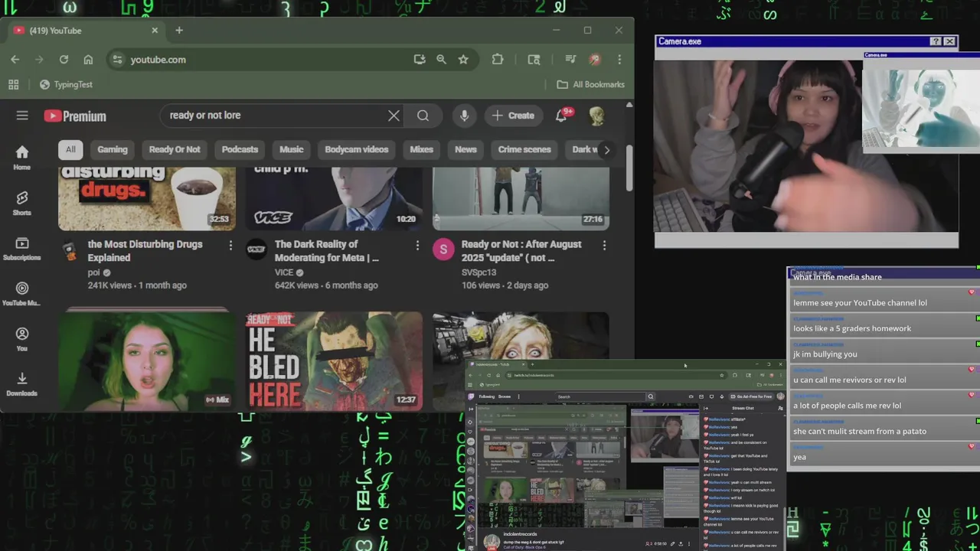Open 'Ready or Not : After August 2025' title

[x=521, y=251]
